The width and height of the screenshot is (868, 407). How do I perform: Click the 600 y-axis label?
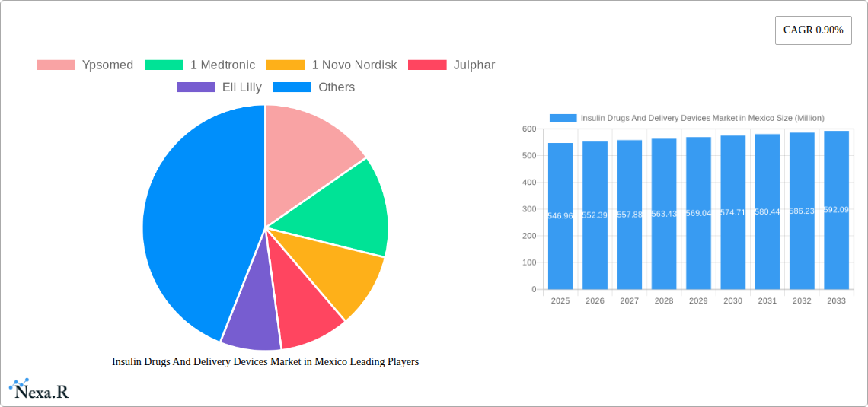click(x=530, y=129)
